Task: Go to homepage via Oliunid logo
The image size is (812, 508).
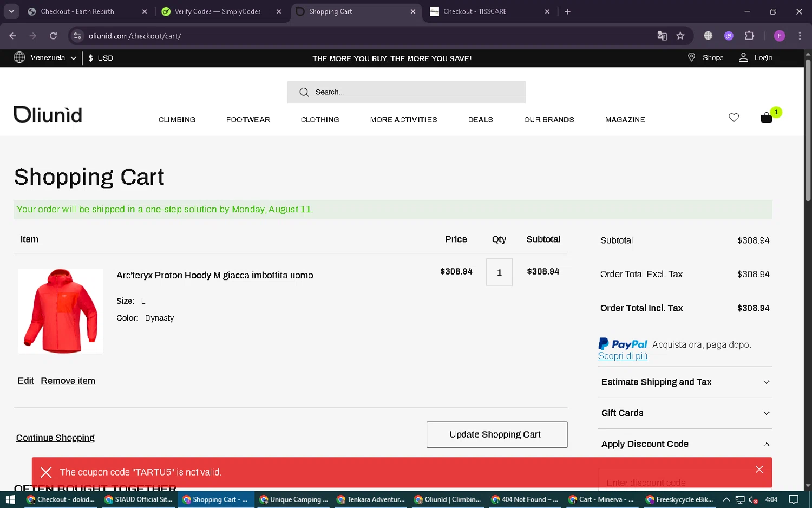Action: (x=48, y=115)
